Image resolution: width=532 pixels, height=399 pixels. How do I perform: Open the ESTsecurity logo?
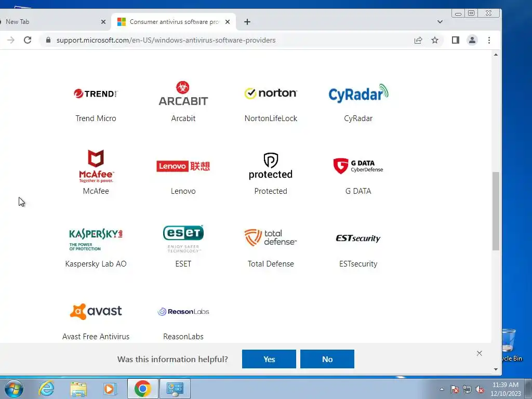pyautogui.click(x=358, y=238)
